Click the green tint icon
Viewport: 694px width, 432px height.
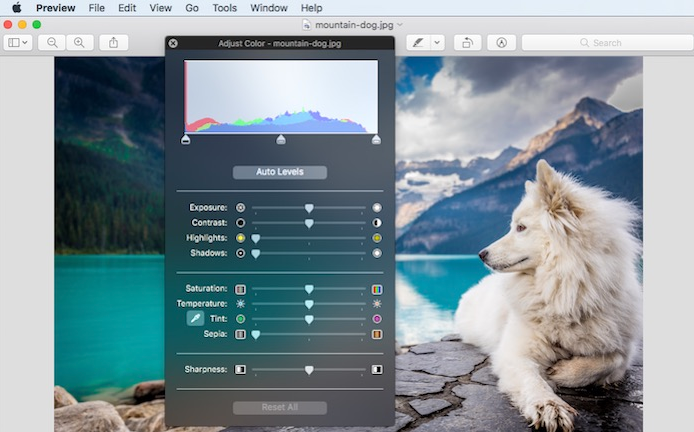[240, 319]
